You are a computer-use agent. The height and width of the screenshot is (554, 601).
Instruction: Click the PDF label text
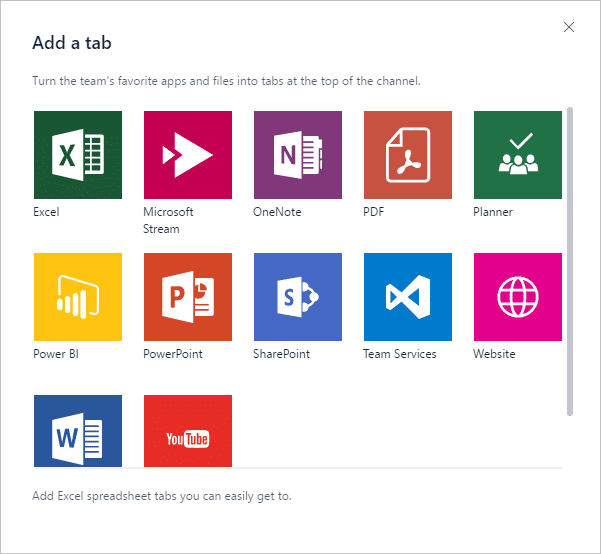pyautogui.click(x=374, y=212)
